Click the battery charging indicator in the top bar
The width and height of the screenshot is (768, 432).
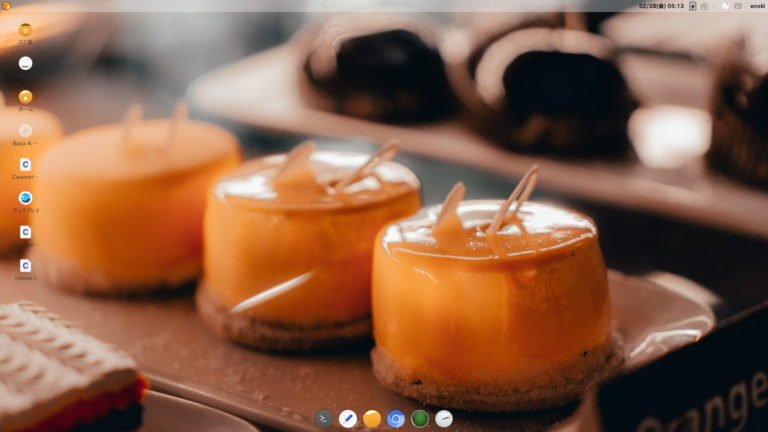point(693,6)
